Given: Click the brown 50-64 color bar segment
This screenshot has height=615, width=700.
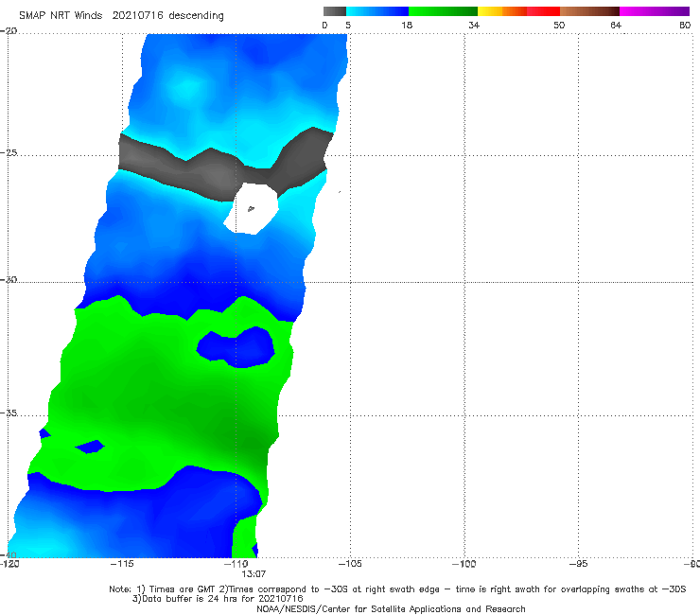Looking at the screenshot, I should [589, 11].
